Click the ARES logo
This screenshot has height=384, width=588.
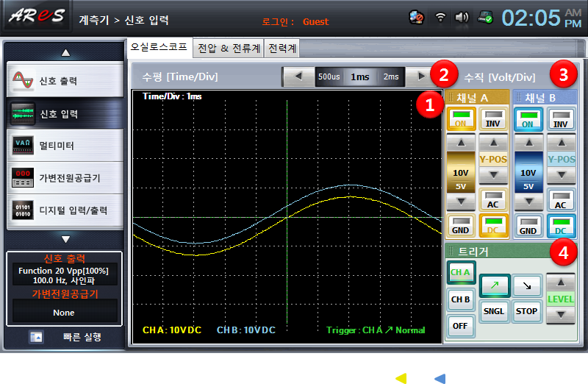[37, 16]
